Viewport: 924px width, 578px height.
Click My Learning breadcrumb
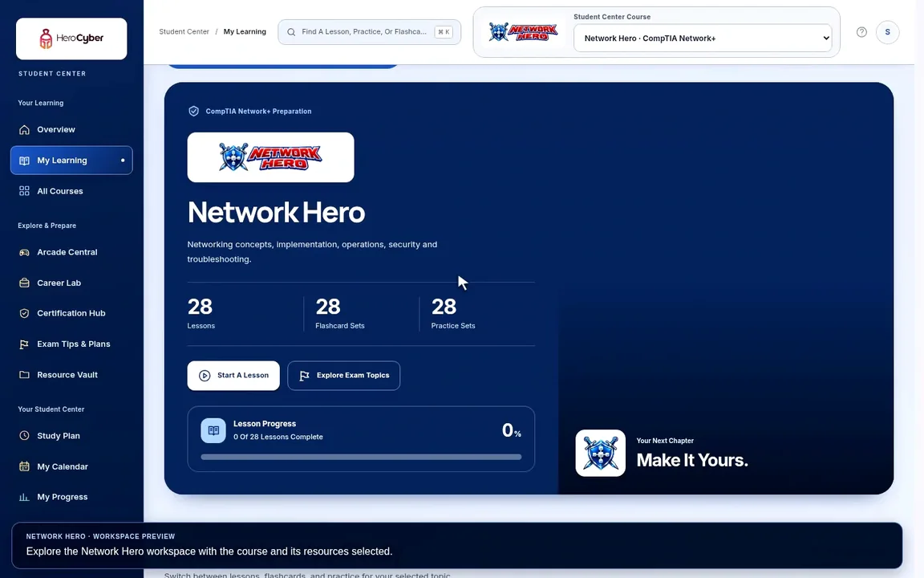click(245, 32)
